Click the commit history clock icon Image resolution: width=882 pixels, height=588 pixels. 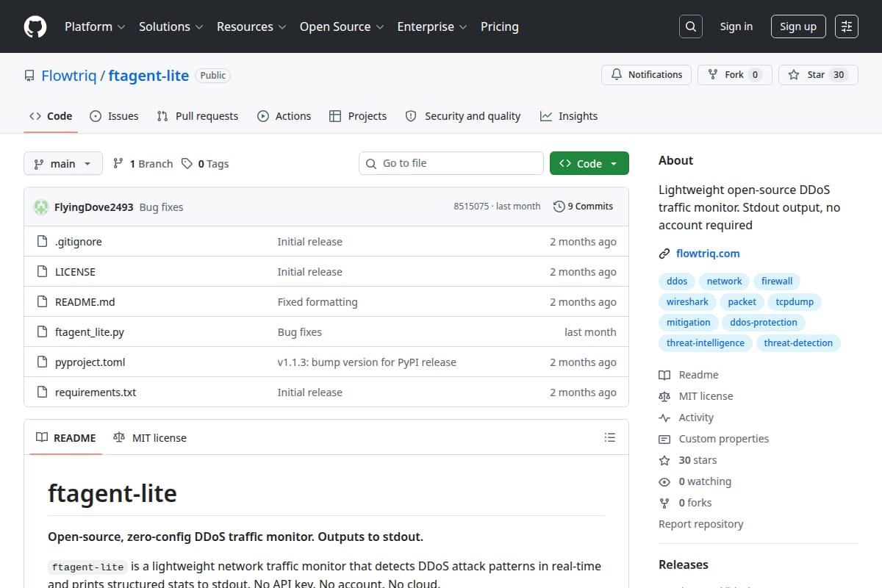tap(559, 207)
